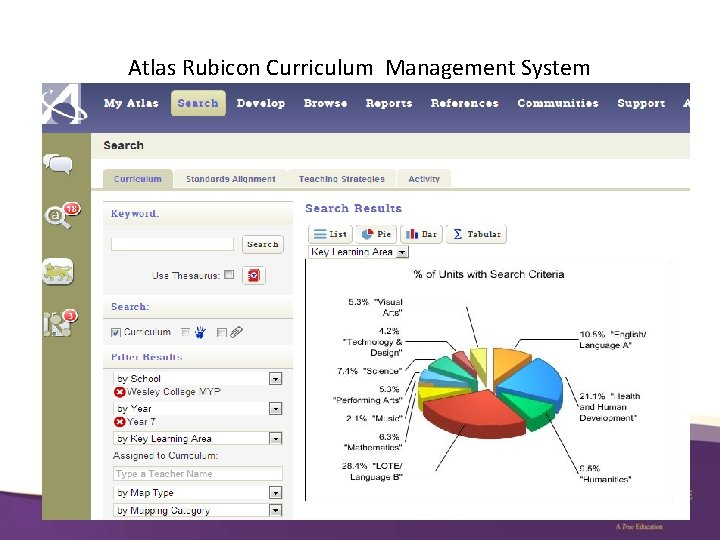The width and height of the screenshot is (720, 540).
Task: Open the Reports menu
Action: click(388, 103)
